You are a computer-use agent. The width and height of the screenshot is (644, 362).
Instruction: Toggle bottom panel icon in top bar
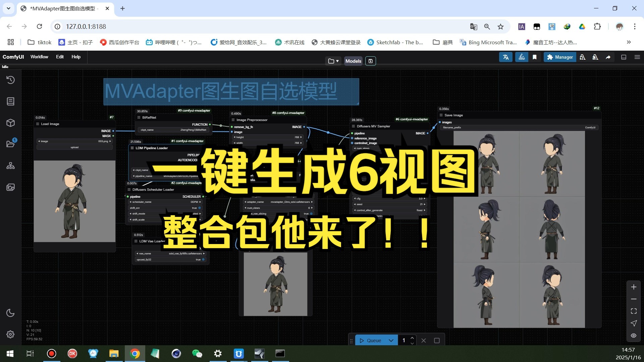(x=624, y=57)
